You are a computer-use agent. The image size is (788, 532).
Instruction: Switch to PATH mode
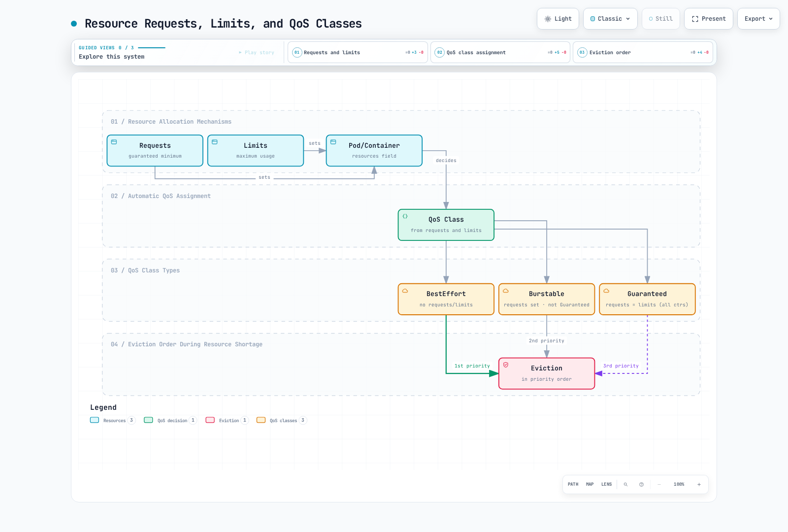(573, 484)
